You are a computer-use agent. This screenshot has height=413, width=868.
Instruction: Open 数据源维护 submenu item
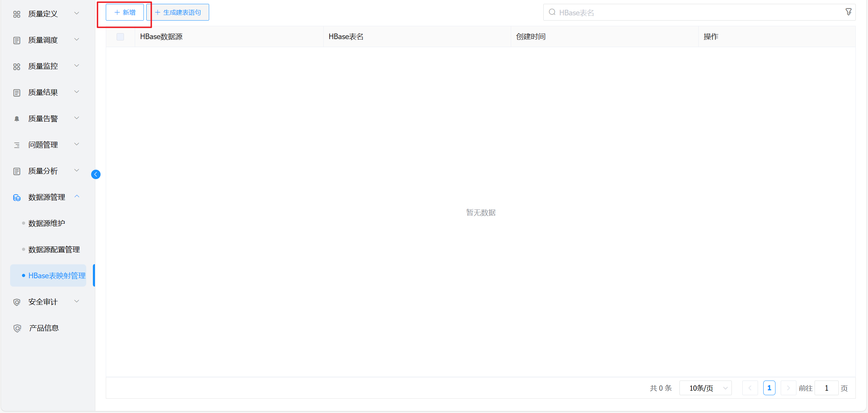coord(46,223)
